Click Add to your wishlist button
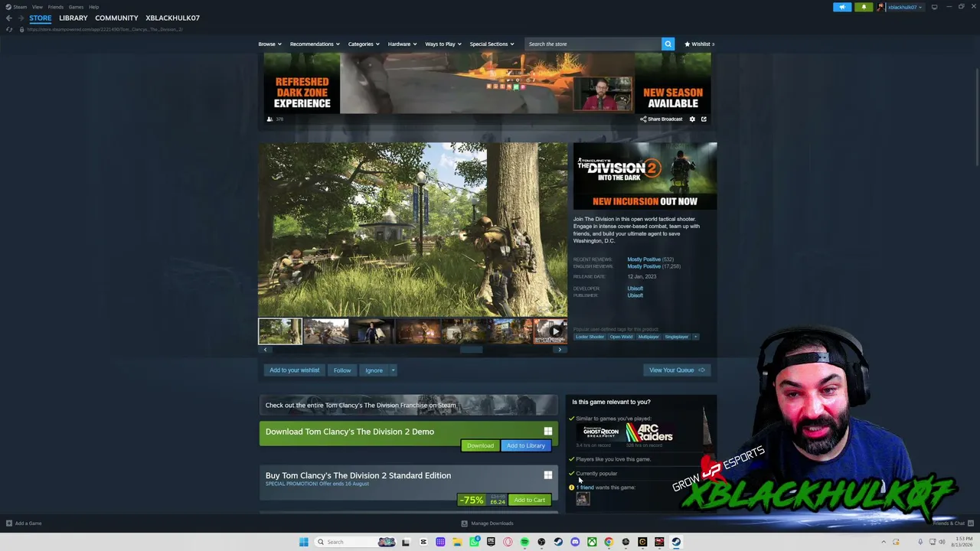The height and width of the screenshot is (551, 980). (x=294, y=370)
